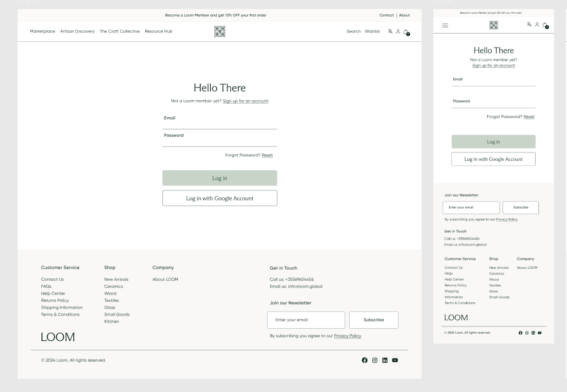Screen dimensions: 567x392
Task: Open the Contact link in the top bar
Action: coord(387,15)
